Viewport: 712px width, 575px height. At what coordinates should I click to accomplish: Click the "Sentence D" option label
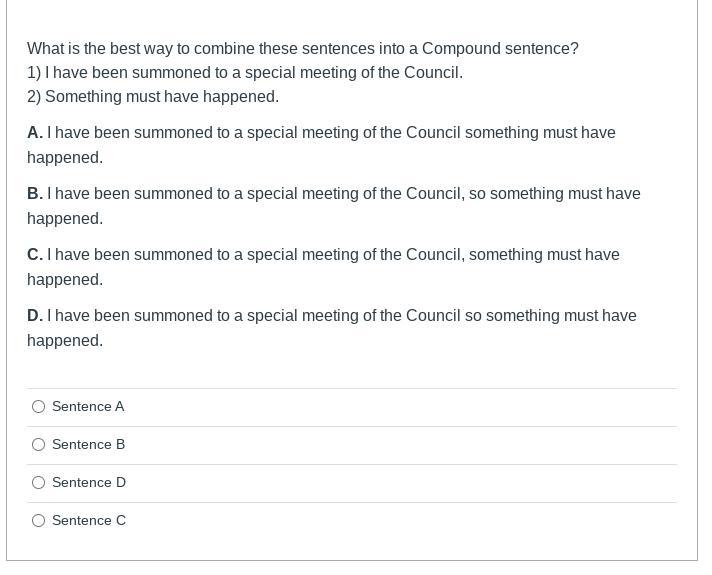(89, 482)
